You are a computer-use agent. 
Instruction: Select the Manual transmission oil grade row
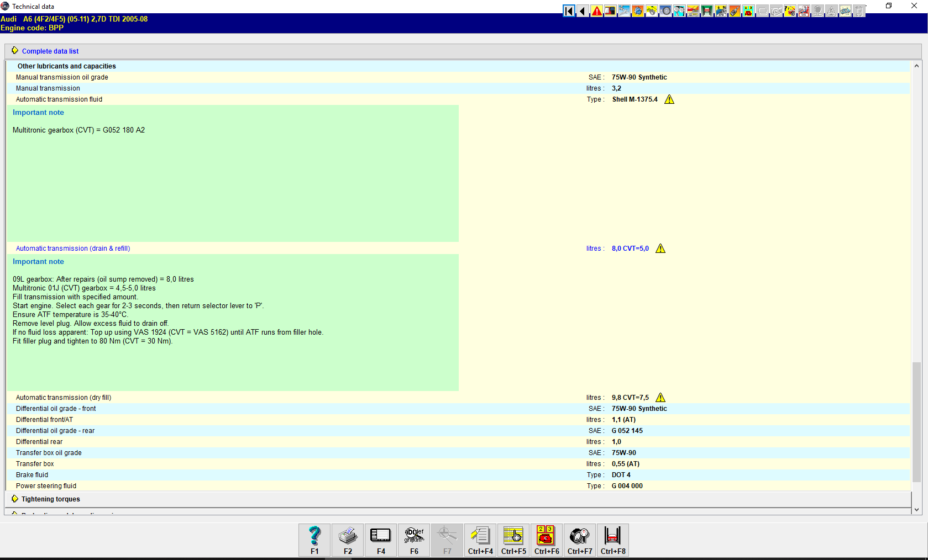click(458, 77)
